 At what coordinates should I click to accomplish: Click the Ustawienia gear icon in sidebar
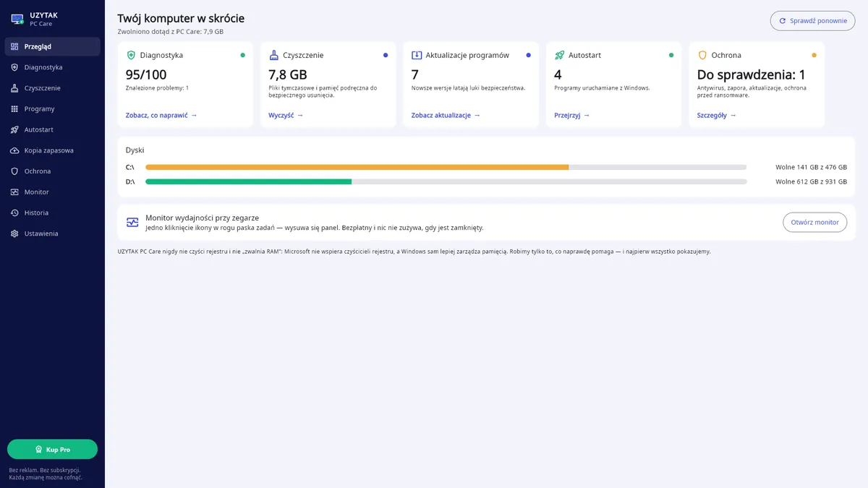(14, 234)
